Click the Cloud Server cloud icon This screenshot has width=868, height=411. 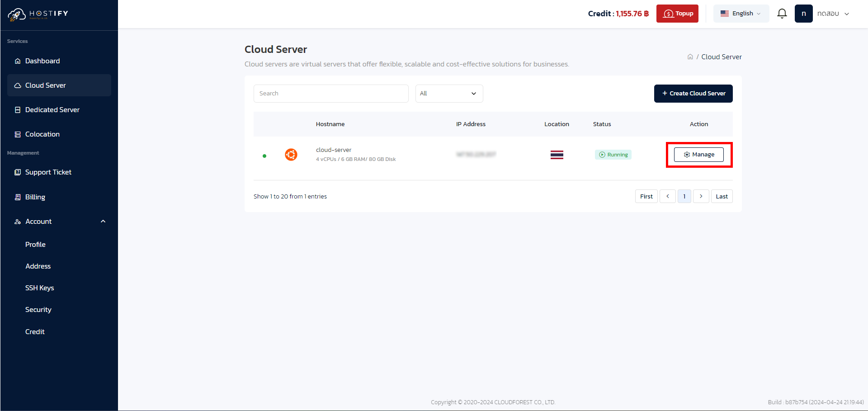pyautogui.click(x=18, y=85)
